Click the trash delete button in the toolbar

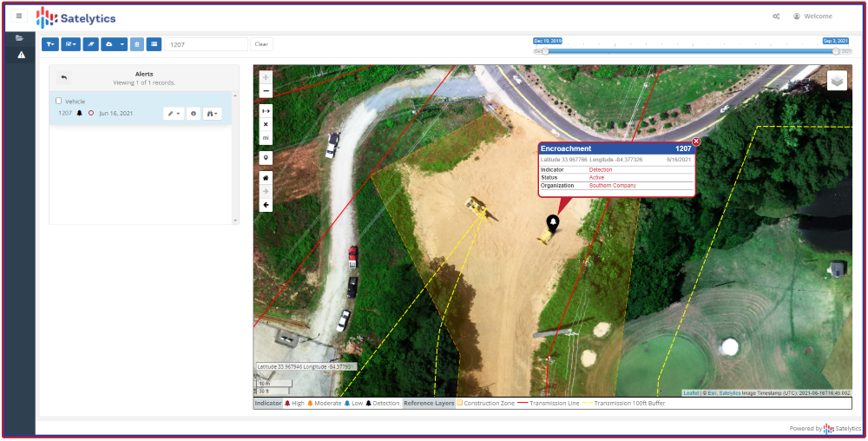coord(136,44)
